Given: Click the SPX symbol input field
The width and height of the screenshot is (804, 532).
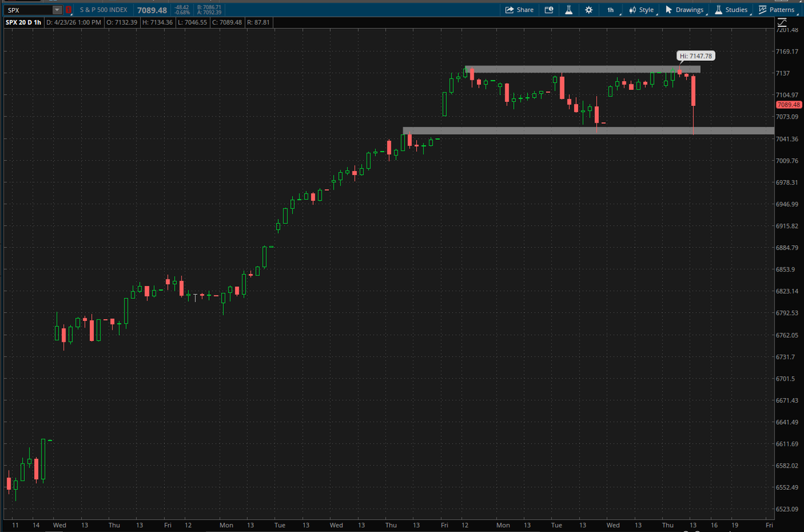Looking at the screenshot, I should click(27, 10).
